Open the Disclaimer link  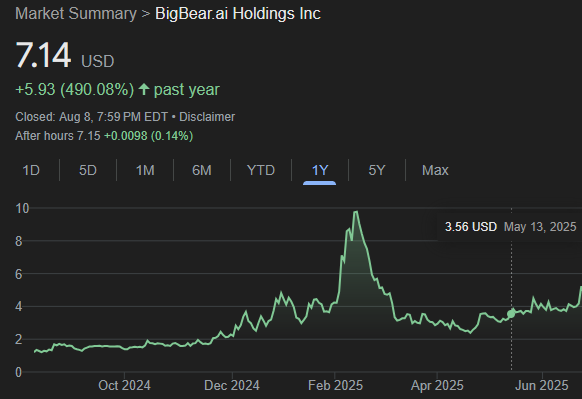tap(207, 117)
